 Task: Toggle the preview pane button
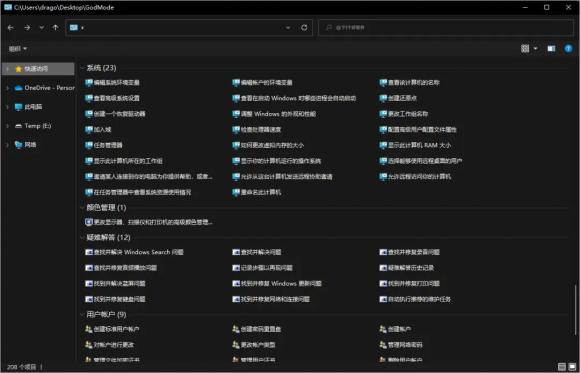pos(551,49)
